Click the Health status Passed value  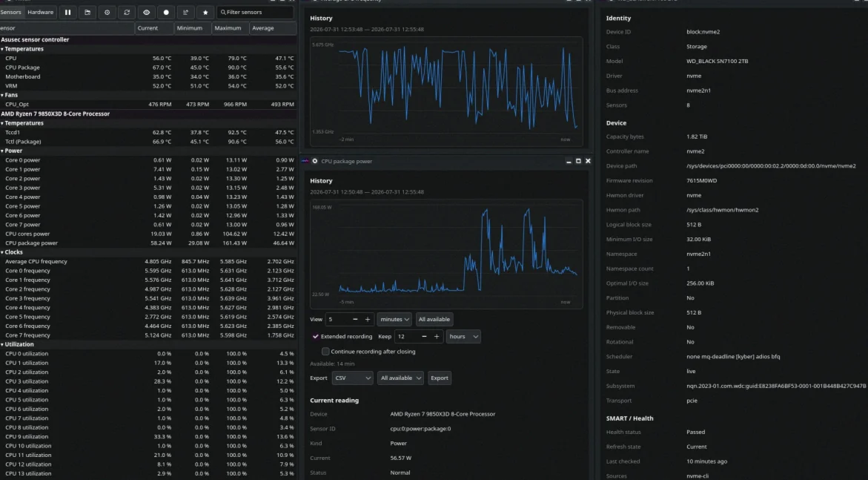pos(696,432)
